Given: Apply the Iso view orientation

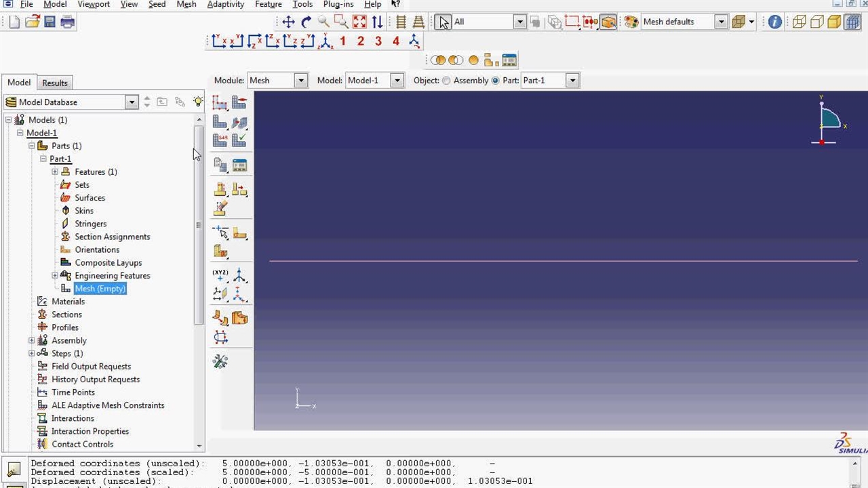Looking at the screenshot, I should [x=414, y=41].
